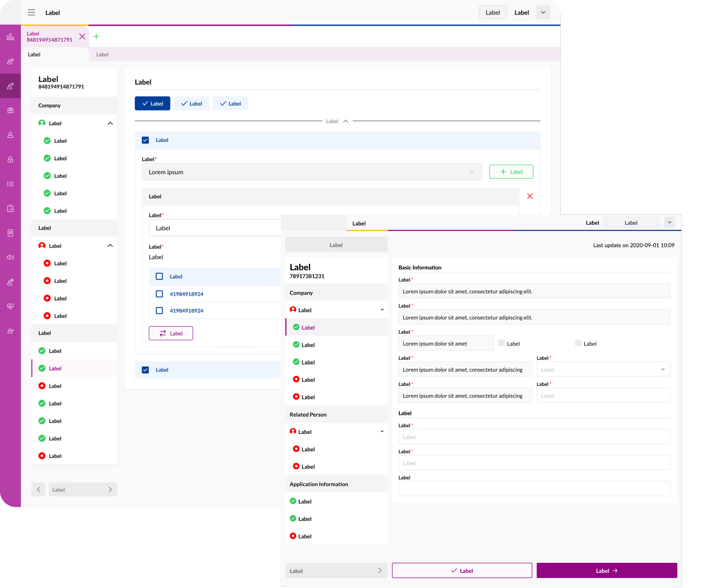Image resolution: width=709 pixels, height=588 pixels.
Task: Click the briefcase sidebar icon
Action: [10, 110]
